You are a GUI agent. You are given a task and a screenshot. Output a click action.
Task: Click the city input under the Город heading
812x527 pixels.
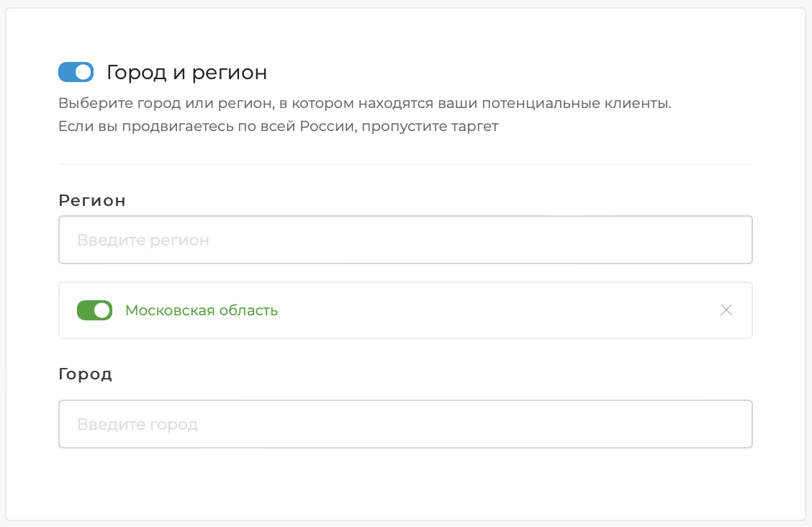point(288,423)
